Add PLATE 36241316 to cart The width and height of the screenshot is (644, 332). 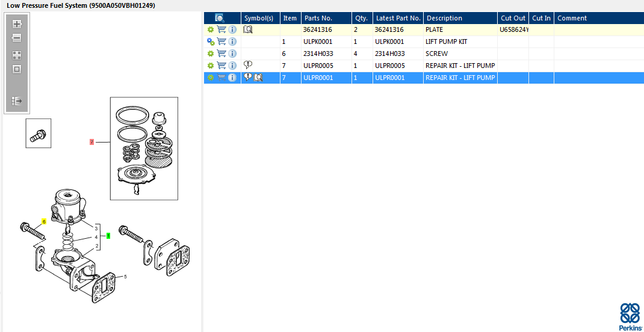221,29
